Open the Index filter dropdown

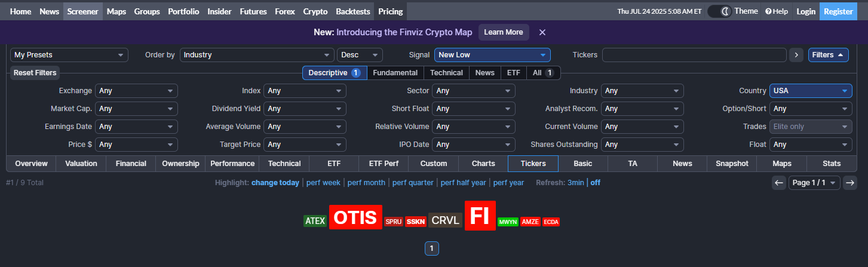[305, 91]
